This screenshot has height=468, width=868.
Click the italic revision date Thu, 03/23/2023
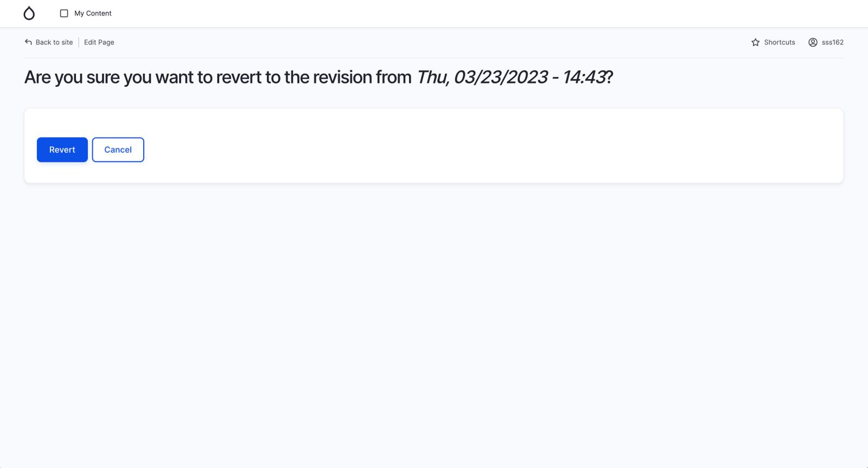tap(482, 78)
